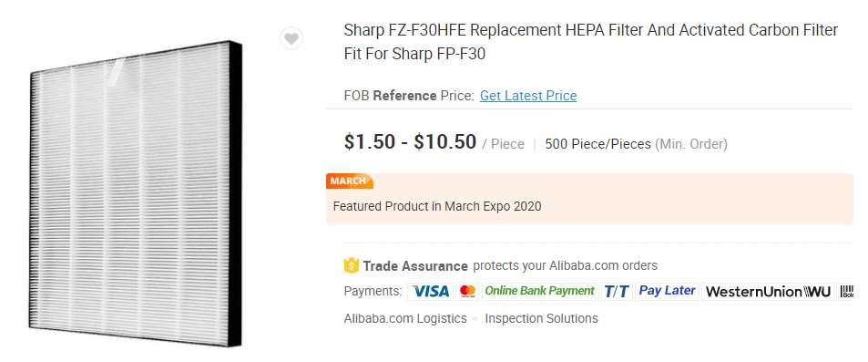This screenshot has width=868, height=362.
Task: Open the Inspection Solutions link
Action: 541,319
